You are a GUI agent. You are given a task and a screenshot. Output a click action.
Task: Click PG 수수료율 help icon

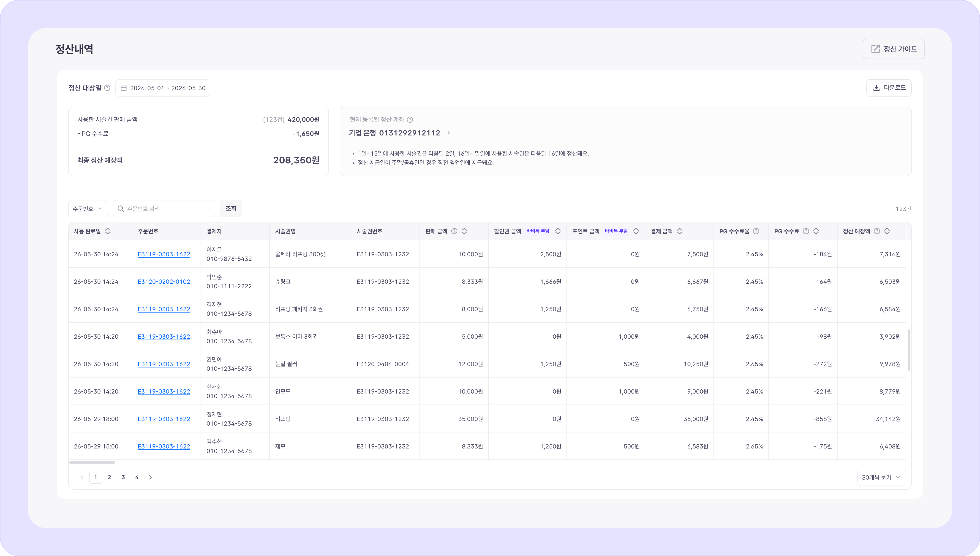pyautogui.click(x=756, y=231)
